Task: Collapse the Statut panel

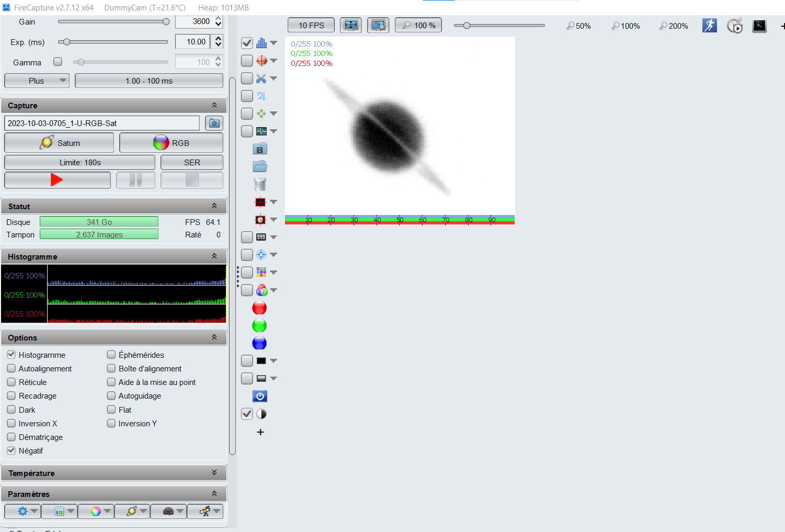Action: coord(214,206)
